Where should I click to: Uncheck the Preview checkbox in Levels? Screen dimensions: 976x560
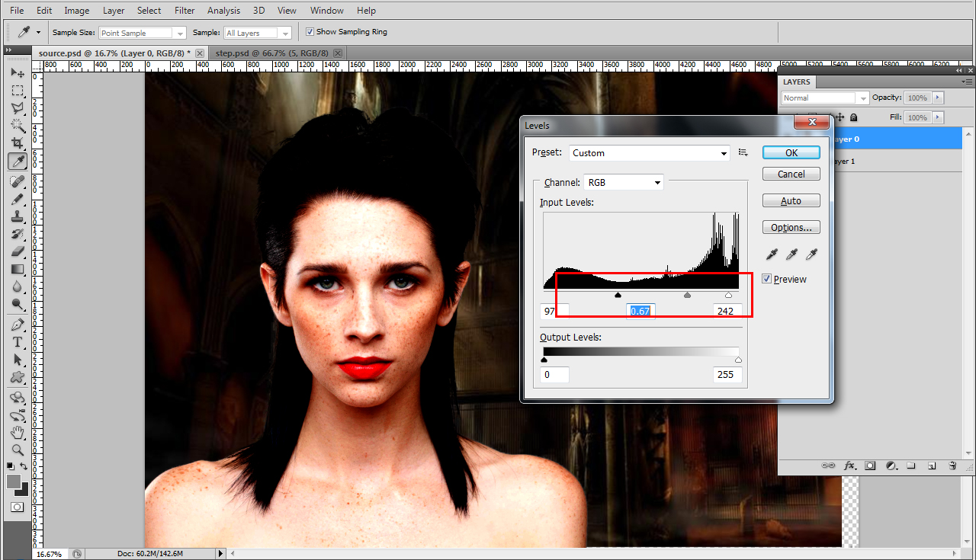(x=767, y=279)
